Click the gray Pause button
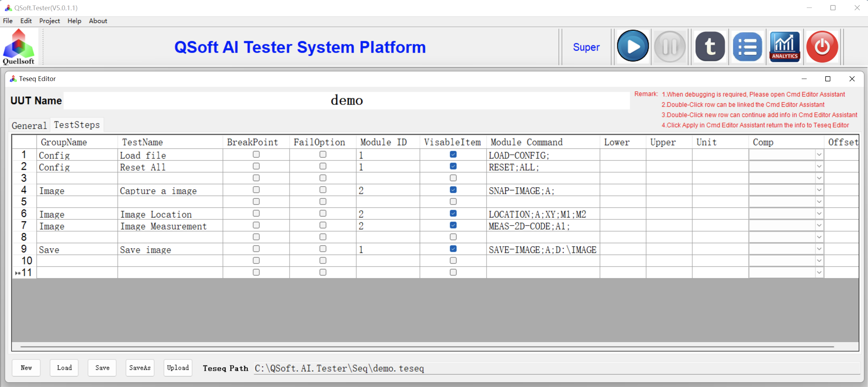 coord(669,46)
